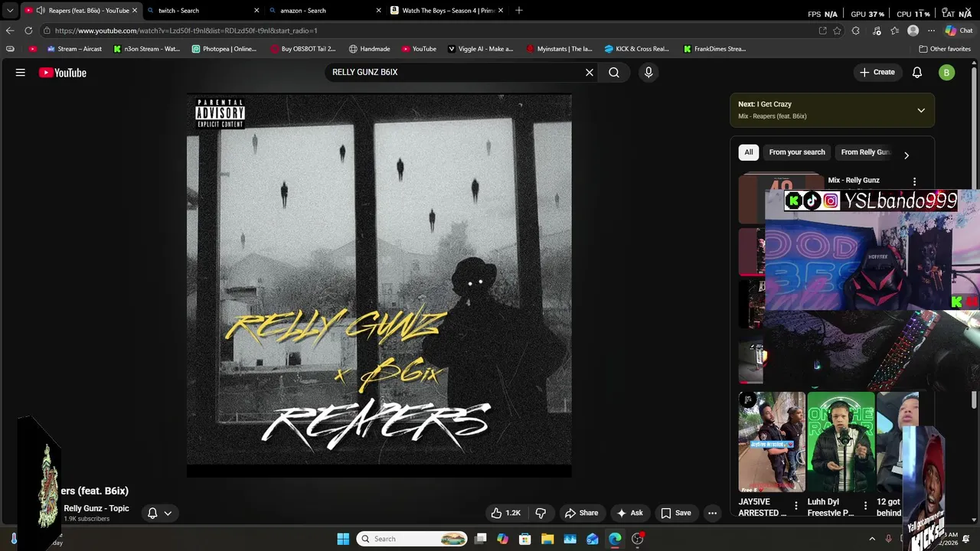Image resolution: width=980 pixels, height=551 pixels.
Task: Open the YouTube hamburger guide menu
Action: pos(21,73)
